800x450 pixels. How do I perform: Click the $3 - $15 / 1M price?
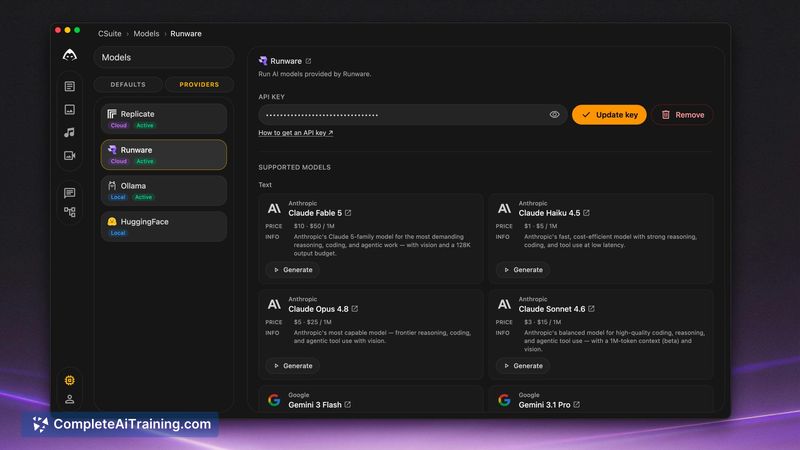coord(542,322)
